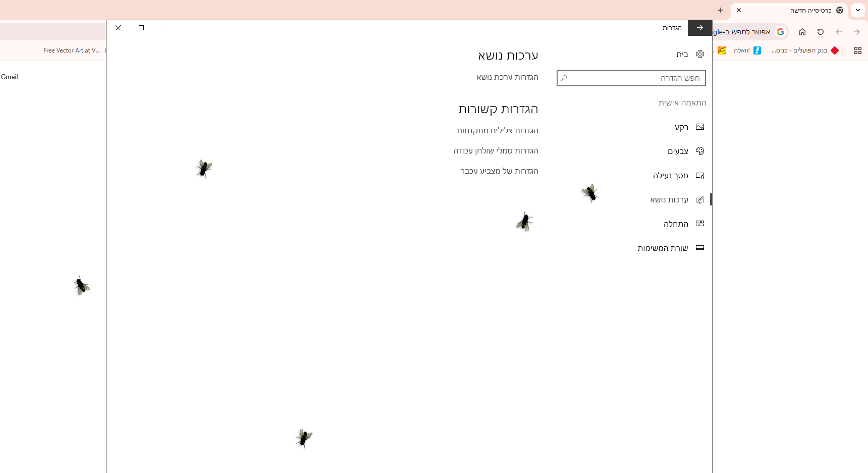Screen dimensions: 868x473
Task: Click the 'הגדרות קשורות' related settings heading
Action: [x=498, y=109]
